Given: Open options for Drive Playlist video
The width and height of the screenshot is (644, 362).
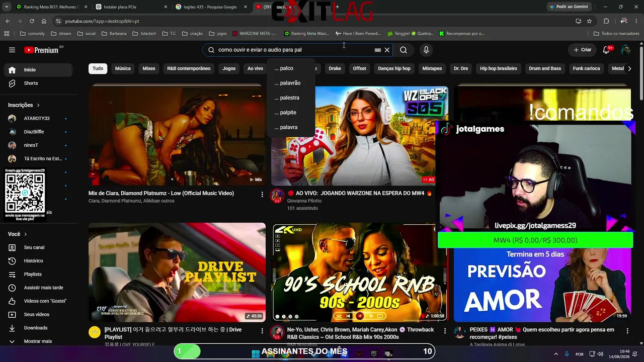Looking at the screenshot, I should coord(262,331).
